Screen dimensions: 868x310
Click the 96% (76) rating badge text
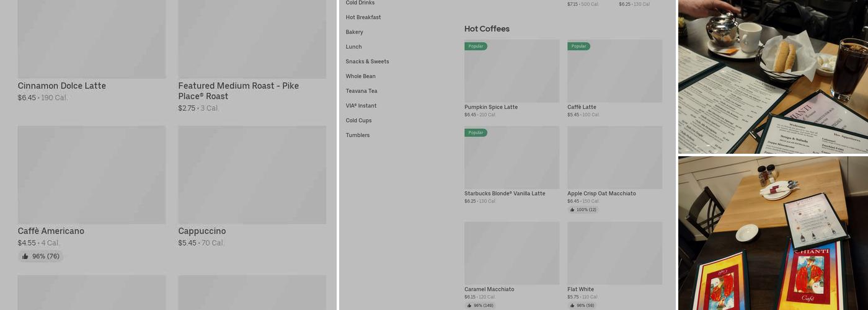46,257
